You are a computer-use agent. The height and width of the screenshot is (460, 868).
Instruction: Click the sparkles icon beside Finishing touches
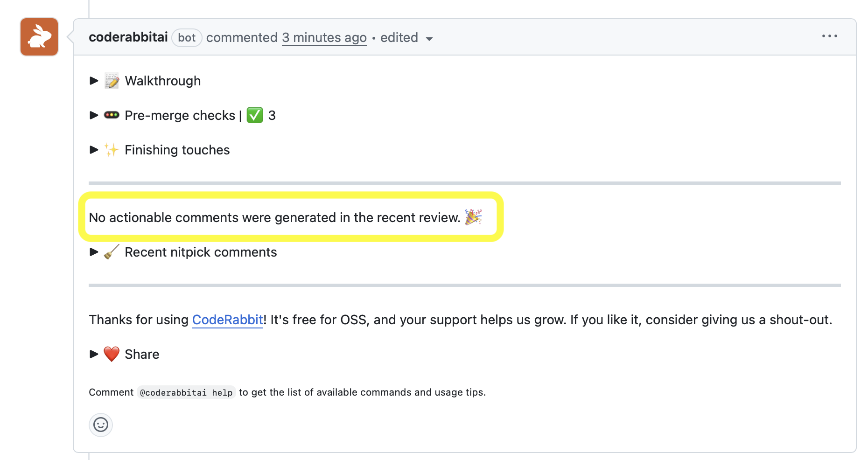pyautogui.click(x=112, y=150)
